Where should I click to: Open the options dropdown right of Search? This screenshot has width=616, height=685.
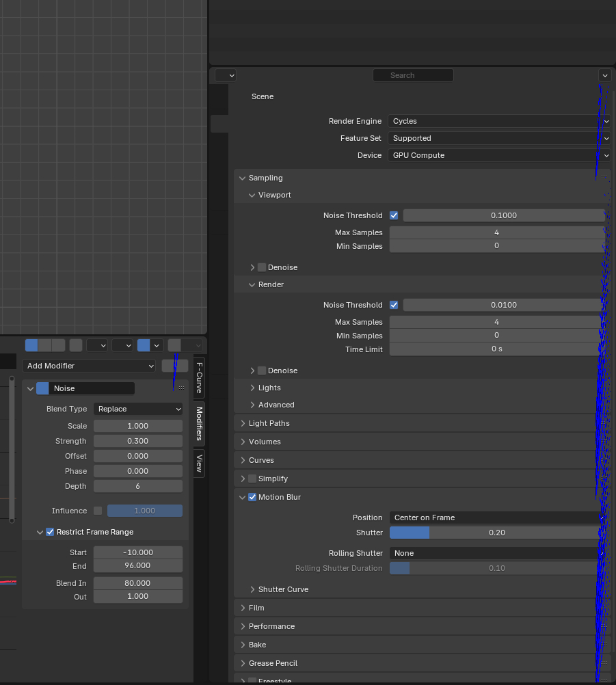604,75
